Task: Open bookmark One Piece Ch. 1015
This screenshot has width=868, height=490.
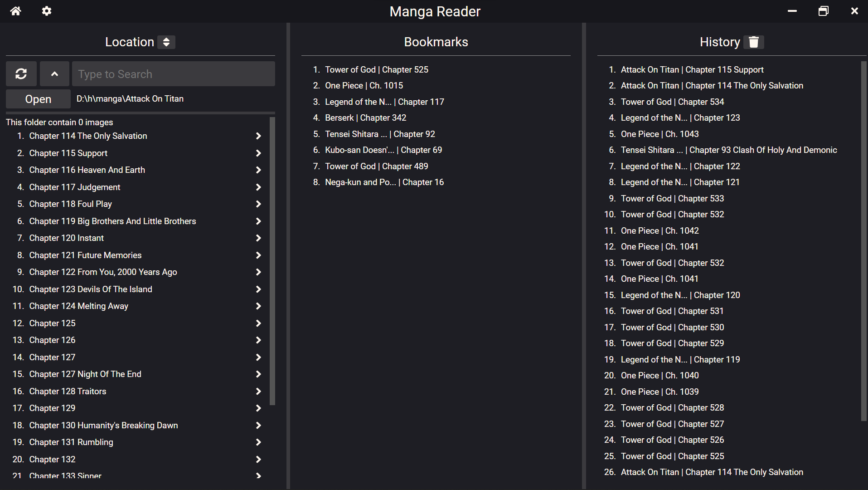Action: click(364, 86)
